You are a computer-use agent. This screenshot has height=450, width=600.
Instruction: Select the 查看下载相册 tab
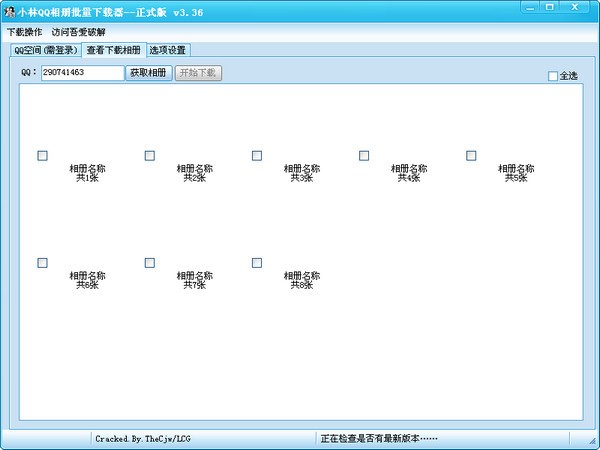pos(114,50)
